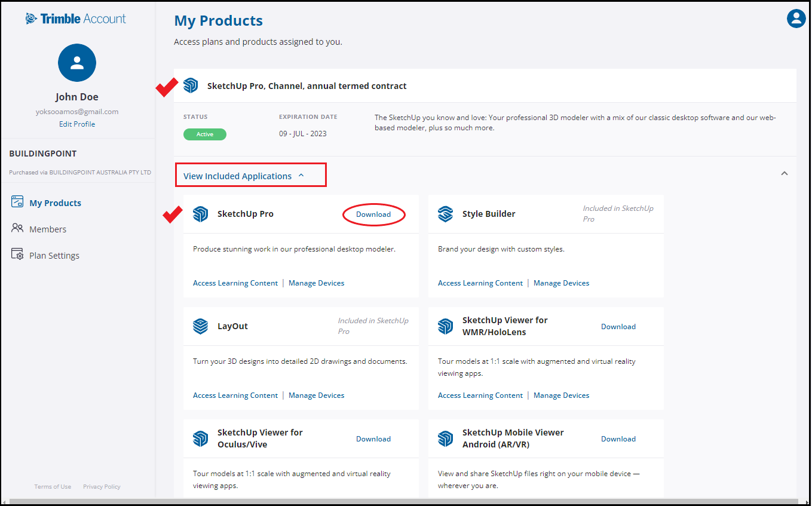
Task: Click John Doe's profile picture in sidebar
Action: click(77, 63)
